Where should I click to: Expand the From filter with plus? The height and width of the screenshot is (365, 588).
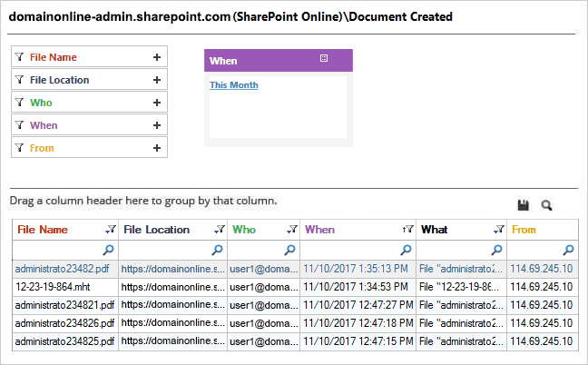click(157, 148)
